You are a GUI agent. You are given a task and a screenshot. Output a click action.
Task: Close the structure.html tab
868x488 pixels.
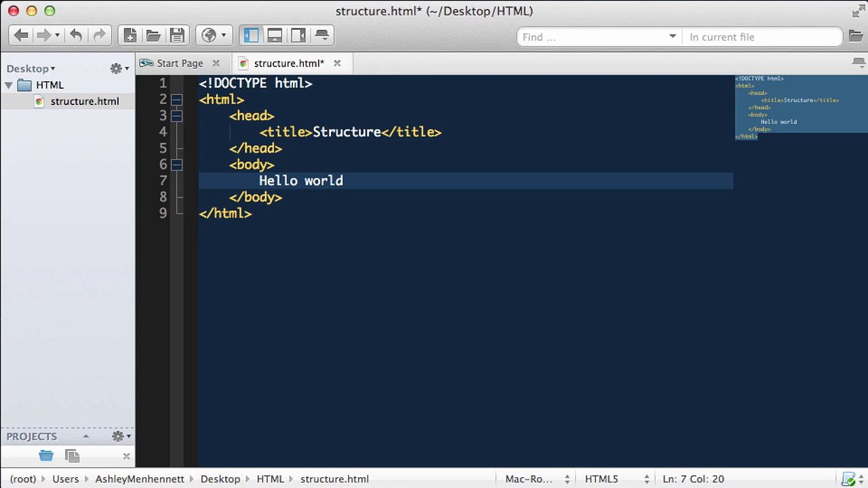click(x=337, y=63)
